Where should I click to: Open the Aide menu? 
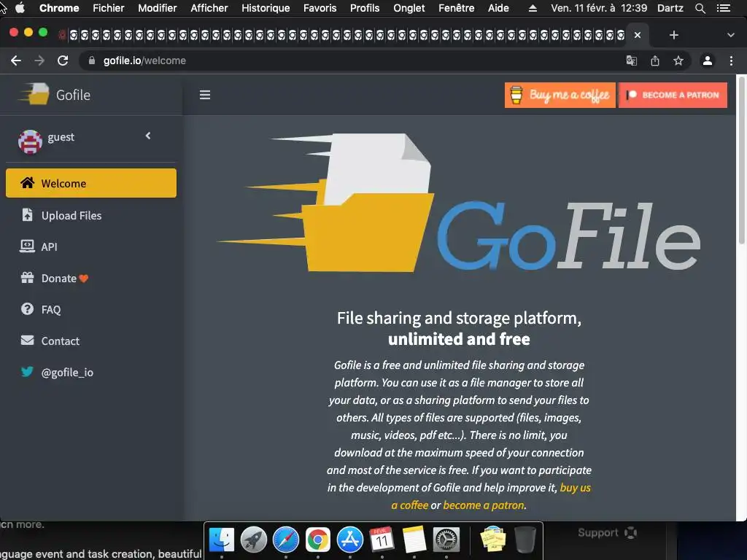click(x=498, y=8)
